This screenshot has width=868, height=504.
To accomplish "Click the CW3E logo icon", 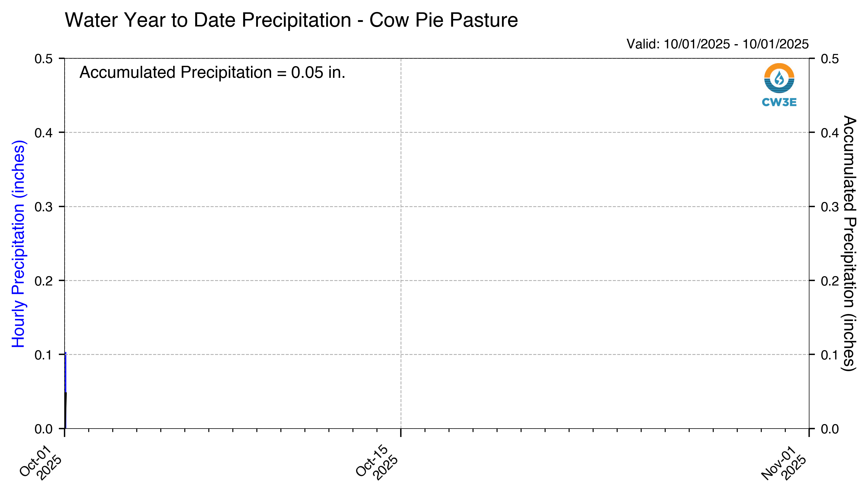I will pyautogui.click(x=779, y=78).
